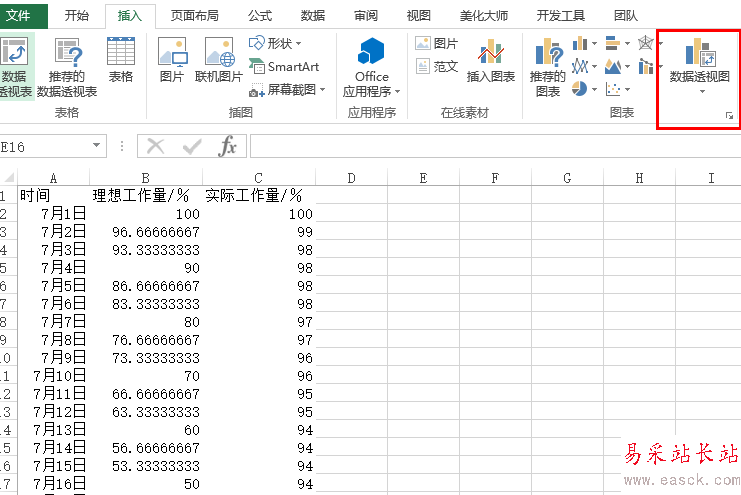Insert a SmartArt graphic
Screen dimensions: 741x495
284,67
